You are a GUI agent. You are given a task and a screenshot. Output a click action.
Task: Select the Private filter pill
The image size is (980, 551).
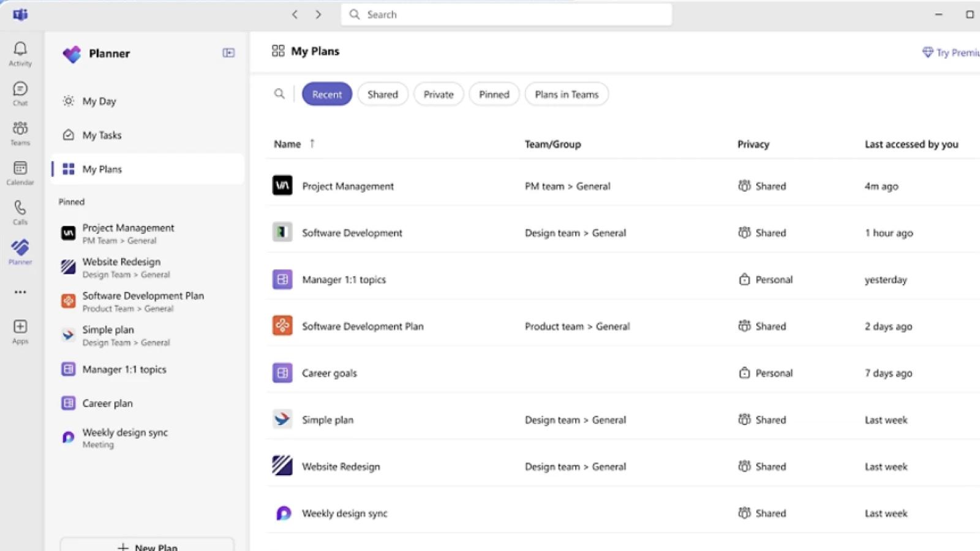(x=439, y=94)
